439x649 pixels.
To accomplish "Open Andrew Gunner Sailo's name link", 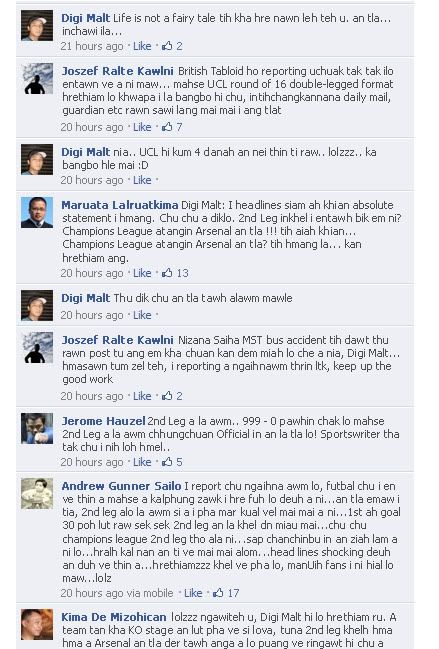I will coord(121,486).
